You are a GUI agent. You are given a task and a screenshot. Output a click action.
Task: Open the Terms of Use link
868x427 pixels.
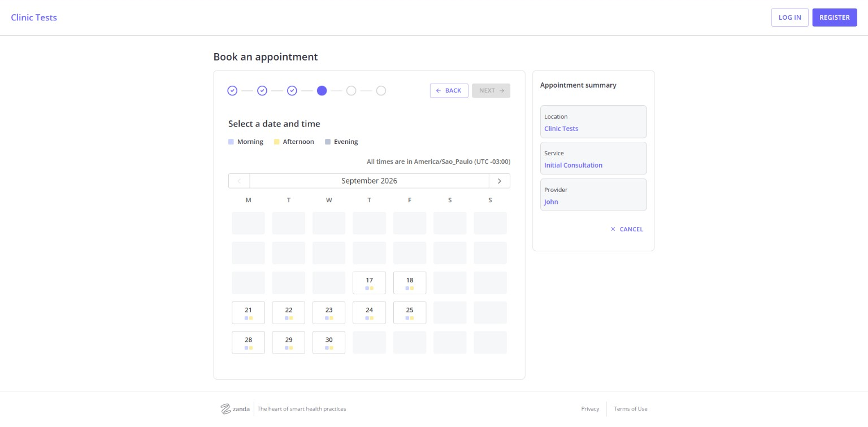pyautogui.click(x=631, y=409)
